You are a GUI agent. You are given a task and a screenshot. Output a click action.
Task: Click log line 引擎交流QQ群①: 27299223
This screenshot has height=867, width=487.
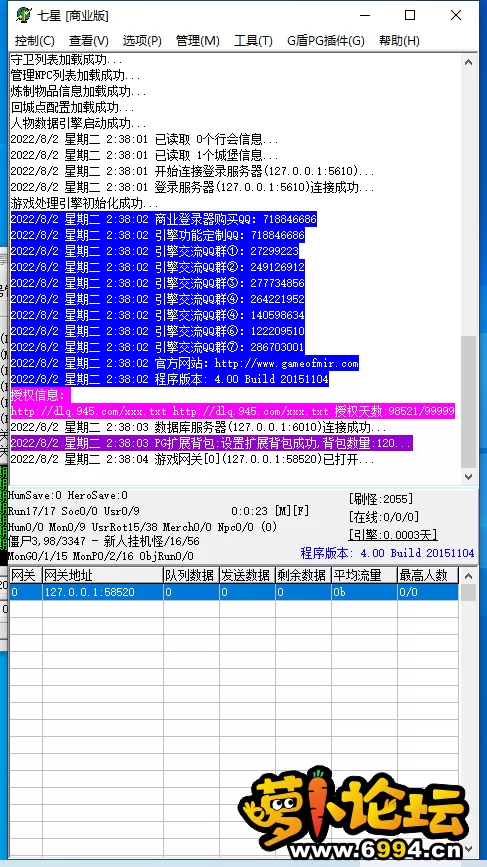click(x=154, y=252)
